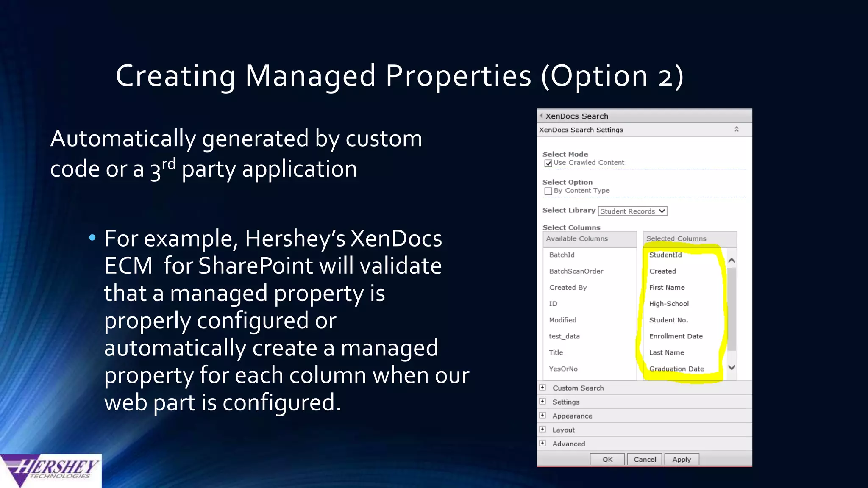
Task: Select Last Name in Selected Columns
Action: pos(666,352)
